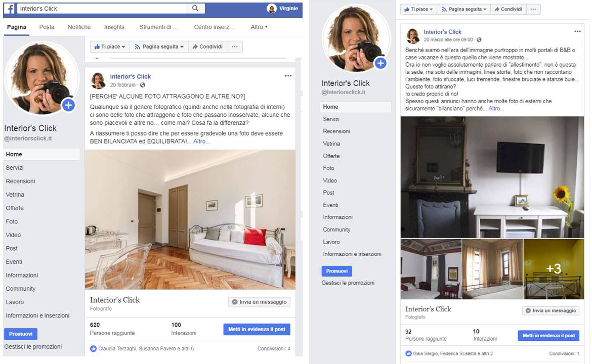Open the +3 yellow room thumbnail

coord(554,268)
